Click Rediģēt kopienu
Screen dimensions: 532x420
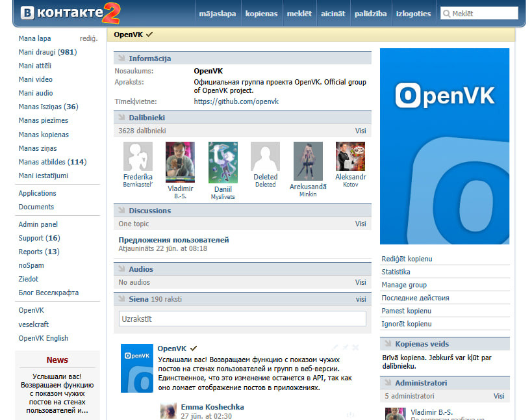(x=407, y=259)
